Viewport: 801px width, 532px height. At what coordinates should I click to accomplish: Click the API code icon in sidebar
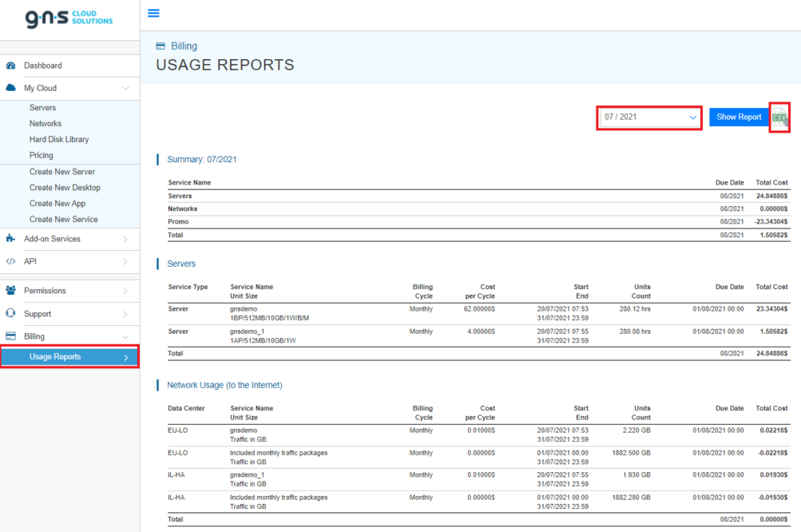[x=10, y=261]
